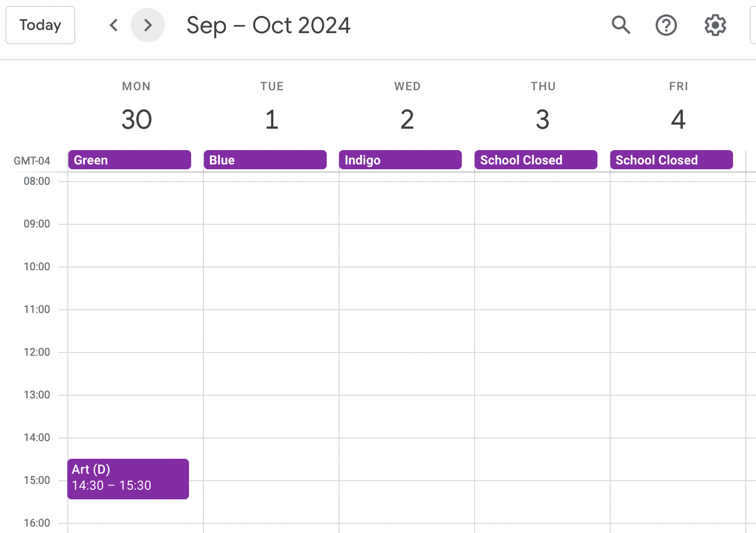Advance to next week arrow
Viewport: 756px width, 533px height.
(x=148, y=25)
